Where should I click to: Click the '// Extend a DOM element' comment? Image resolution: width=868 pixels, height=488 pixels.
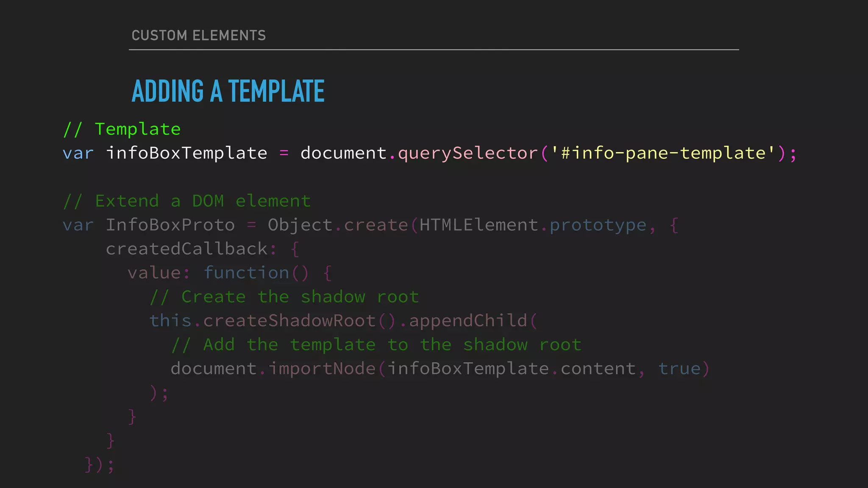(187, 201)
